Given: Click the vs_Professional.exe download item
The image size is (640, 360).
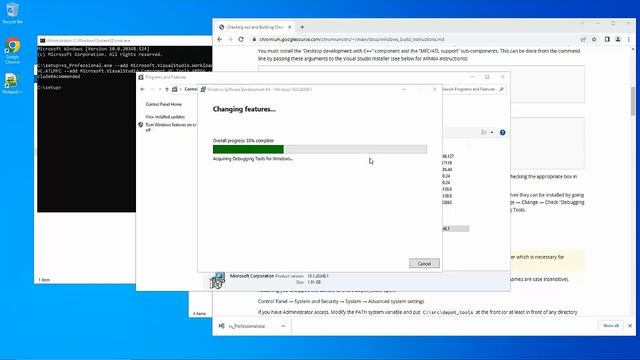Looking at the screenshot, I should tap(247, 326).
